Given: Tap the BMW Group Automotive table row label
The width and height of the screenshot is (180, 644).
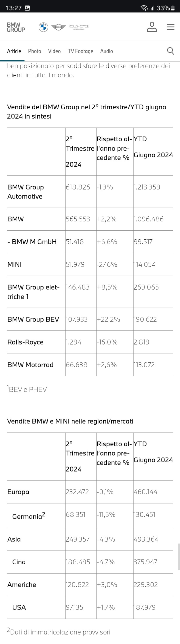Looking at the screenshot, I should 25,192.
